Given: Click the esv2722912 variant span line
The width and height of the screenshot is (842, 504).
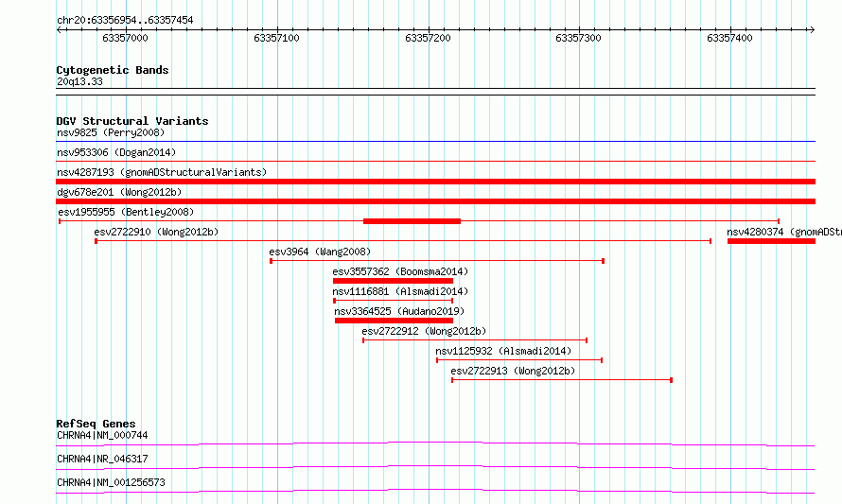Looking at the screenshot, I should coord(475,340).
